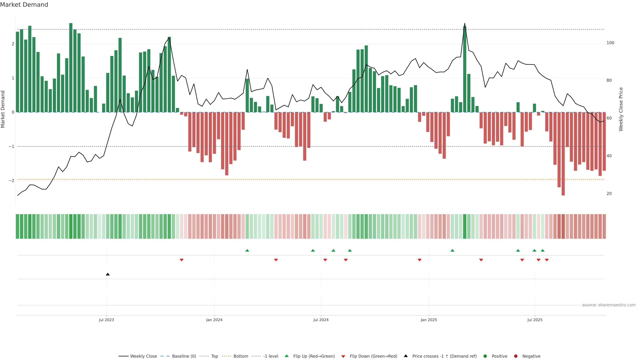Viewport: 644px width, 362px height.
Task: Click the green Positive circle legend icon
Action: (485, 356)
